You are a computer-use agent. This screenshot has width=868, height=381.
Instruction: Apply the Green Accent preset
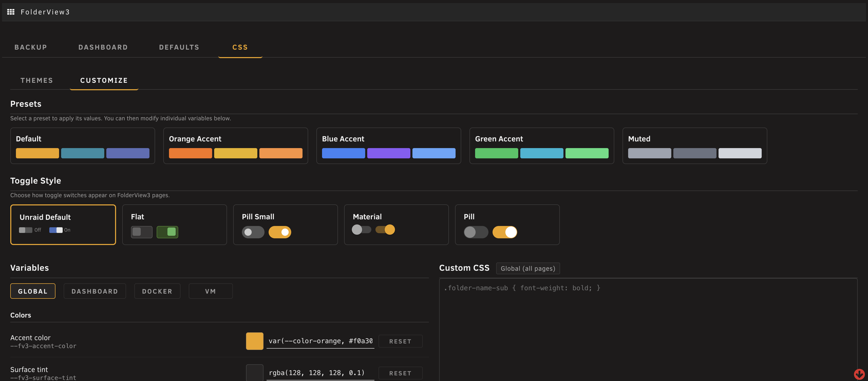542,146
